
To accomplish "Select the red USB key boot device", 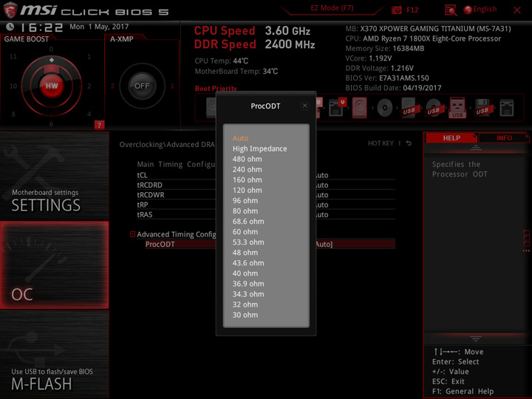I will tap(457, 108).
